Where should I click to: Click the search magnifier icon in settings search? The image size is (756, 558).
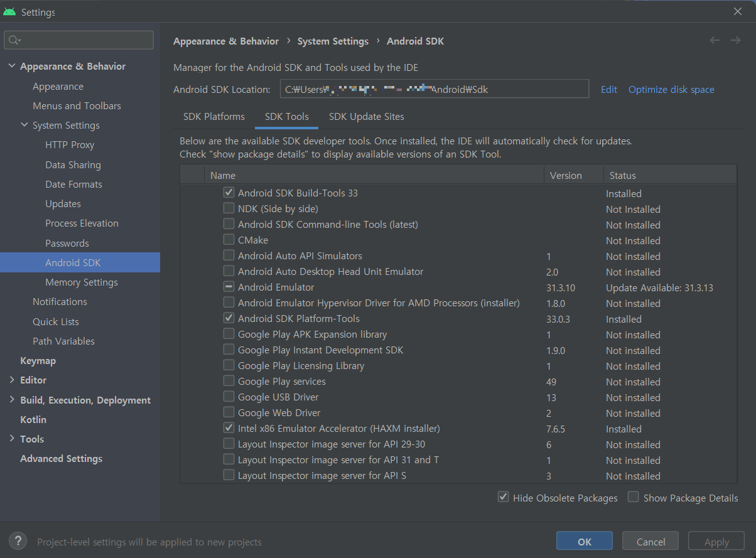click(13, 40)
